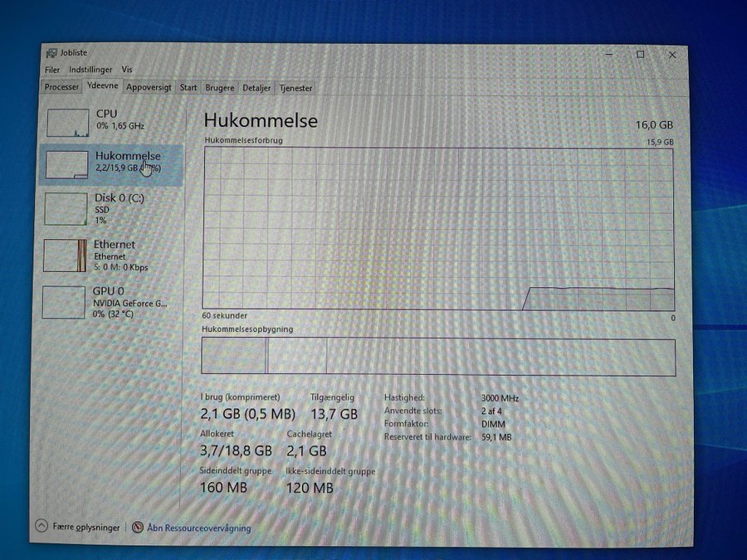Switch to the Processer tab
Screen dimensions: 747x560
coord(61,87)
